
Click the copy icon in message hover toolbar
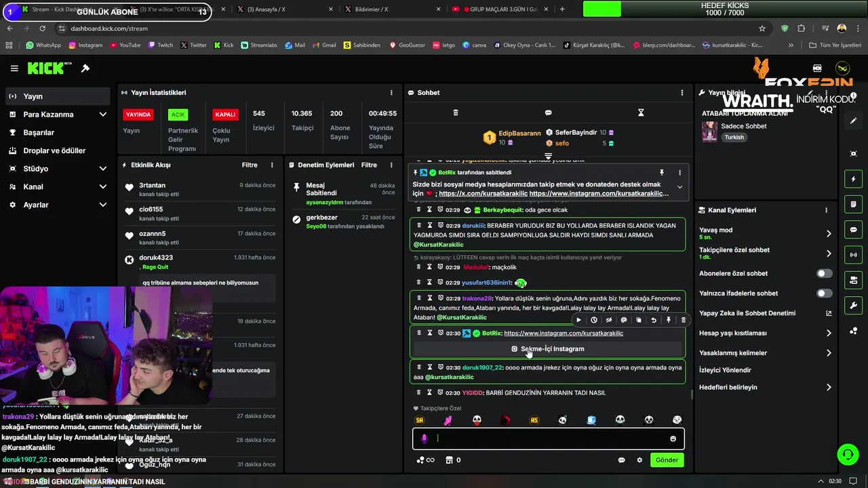639,320
